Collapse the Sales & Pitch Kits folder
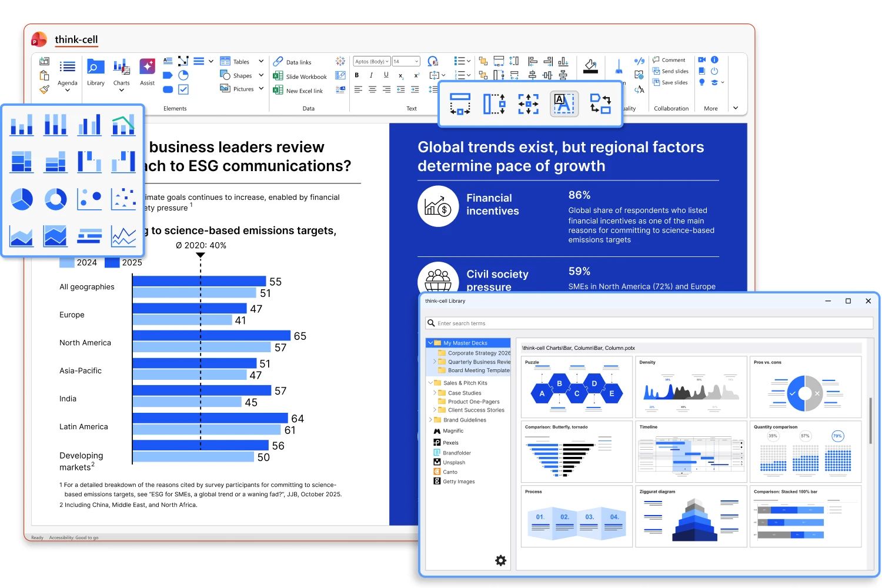Screen dimensions: 882x588 (430, 383)
